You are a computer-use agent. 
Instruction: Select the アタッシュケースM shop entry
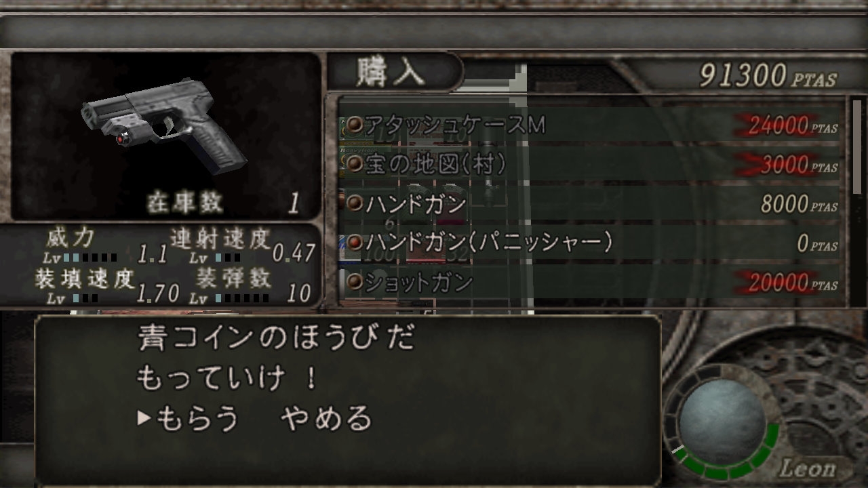tap(591, 125)
